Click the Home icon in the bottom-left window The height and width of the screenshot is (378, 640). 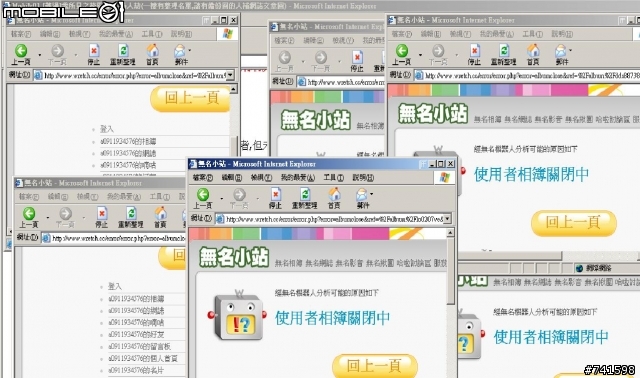click(160, 213)
